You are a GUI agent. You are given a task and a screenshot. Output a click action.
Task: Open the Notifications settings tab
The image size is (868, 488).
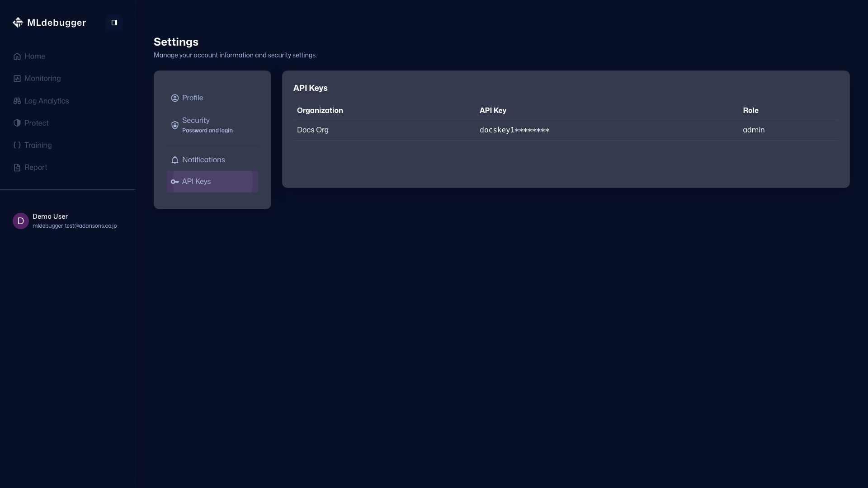[x=203, y=160]
